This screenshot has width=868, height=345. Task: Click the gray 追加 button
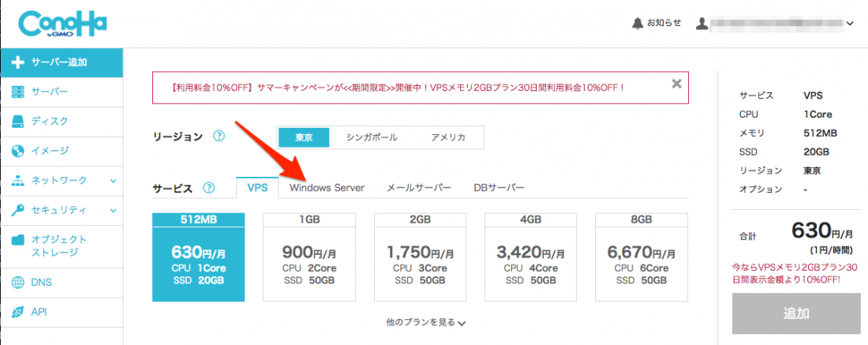pos(797,313)
